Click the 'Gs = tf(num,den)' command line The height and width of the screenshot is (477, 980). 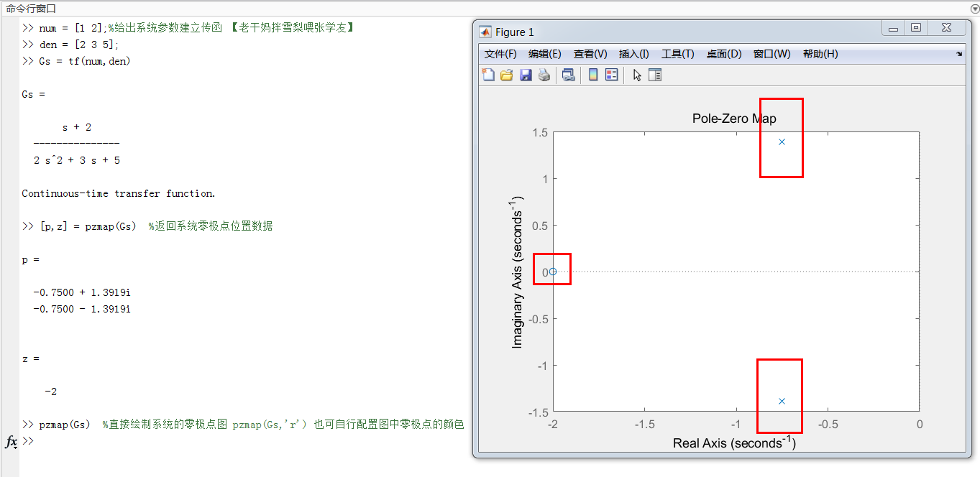[x=76, y=61]
